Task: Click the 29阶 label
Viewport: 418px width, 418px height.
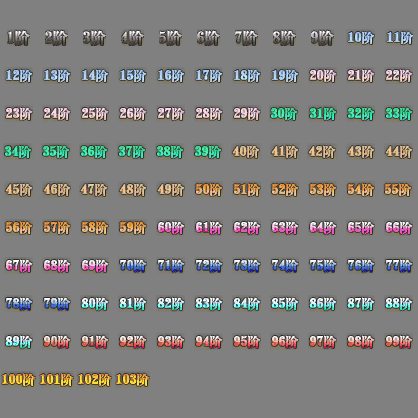Action: click(x=246, y=114)
